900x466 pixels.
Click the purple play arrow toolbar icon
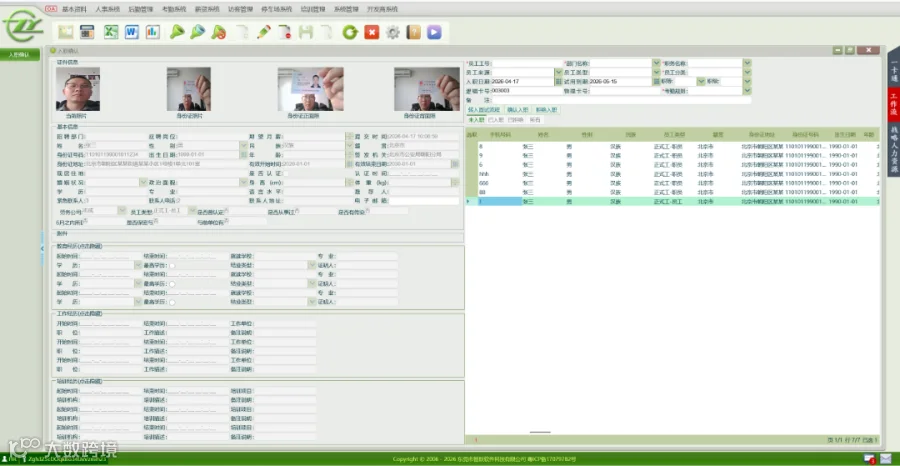(x=435, y=32)
